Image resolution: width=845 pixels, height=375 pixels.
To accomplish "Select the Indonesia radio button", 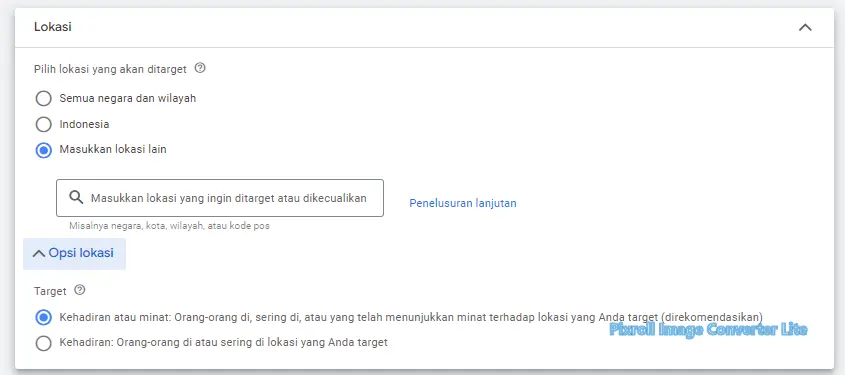I will (x=44, y=124).
